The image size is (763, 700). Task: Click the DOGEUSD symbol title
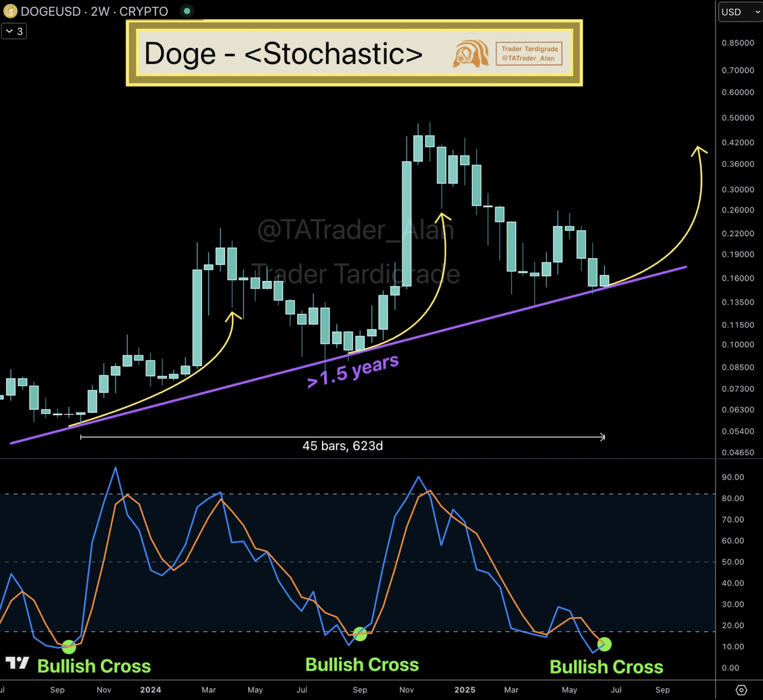(51, 11)
